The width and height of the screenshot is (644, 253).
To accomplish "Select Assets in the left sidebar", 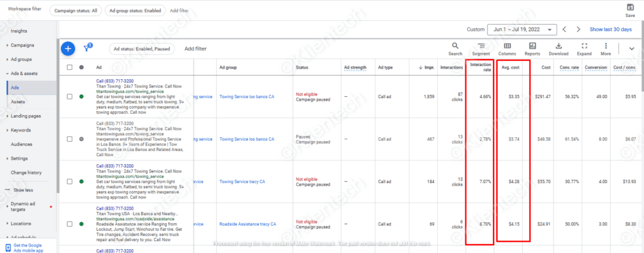I will pos(18,102).
